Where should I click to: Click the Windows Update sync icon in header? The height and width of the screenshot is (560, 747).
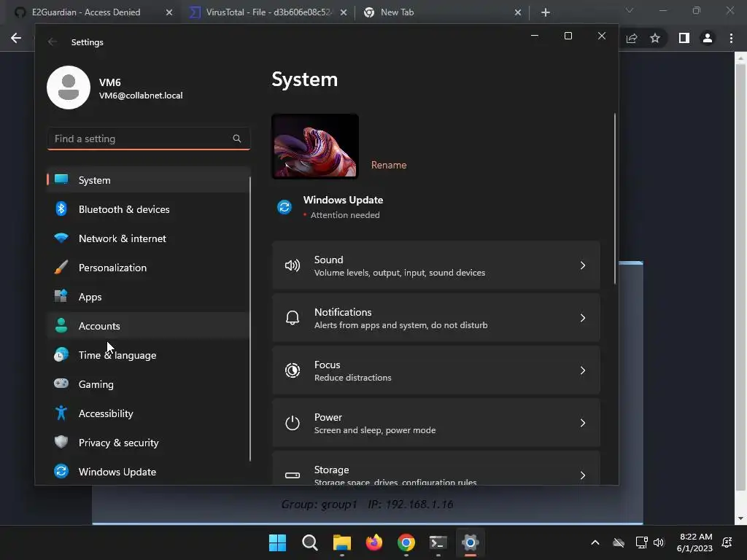tap(285, 207)
